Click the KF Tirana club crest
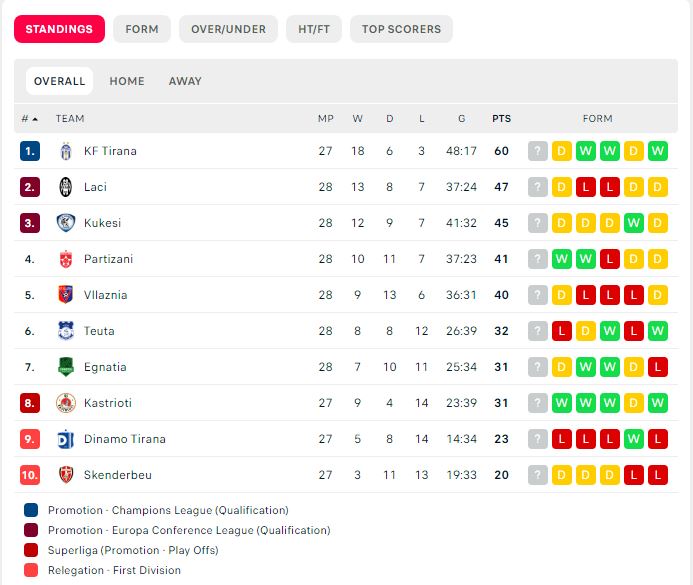The width and height of the screenshot is (693, 585). pyautogui.click(x=66, y=151)
